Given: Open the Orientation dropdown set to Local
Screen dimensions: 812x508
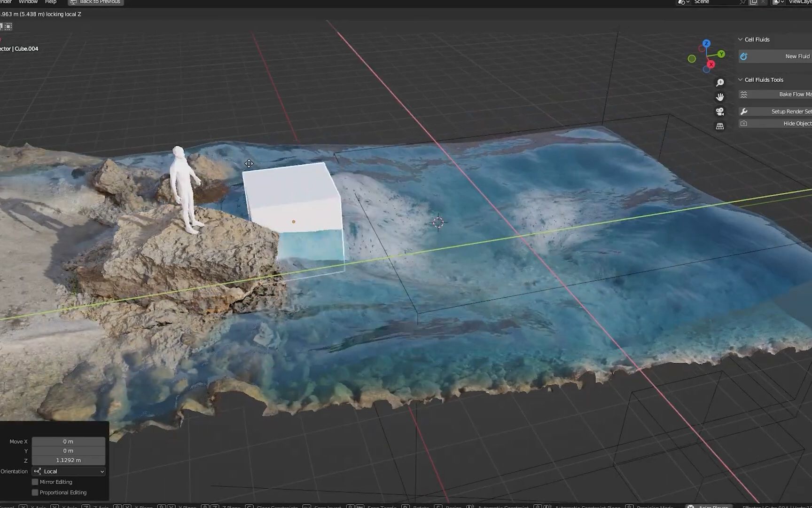Looking at the screenshot, I should [x=68, y=471].
